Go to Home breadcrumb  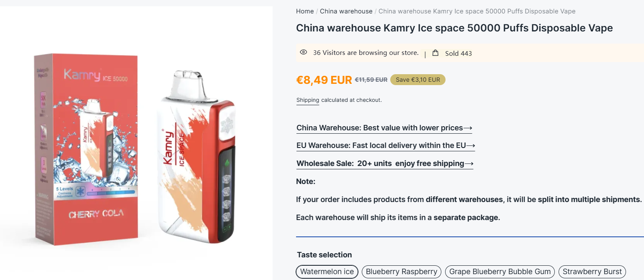(x=305, y=11)
